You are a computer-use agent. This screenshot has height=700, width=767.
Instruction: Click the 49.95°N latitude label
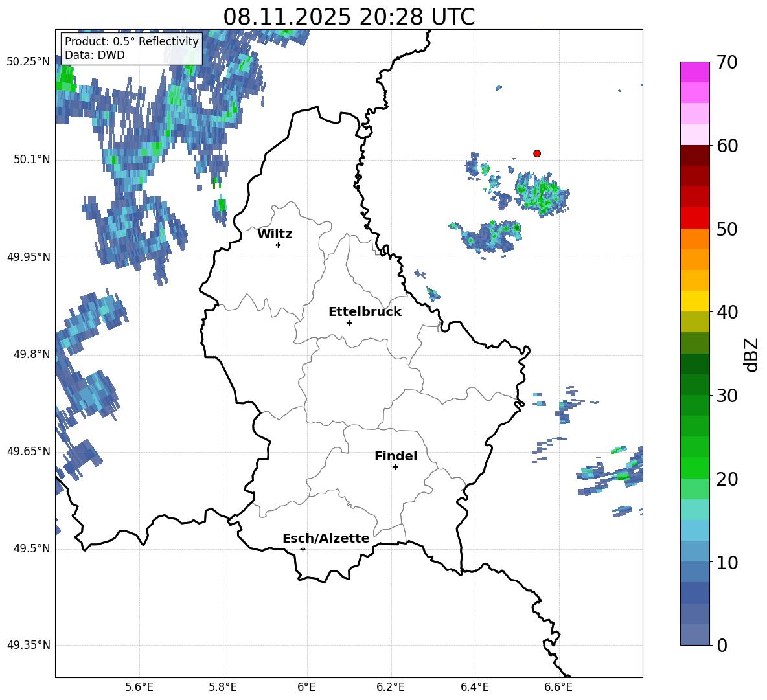pyautogui.click(x=29, y=257)
